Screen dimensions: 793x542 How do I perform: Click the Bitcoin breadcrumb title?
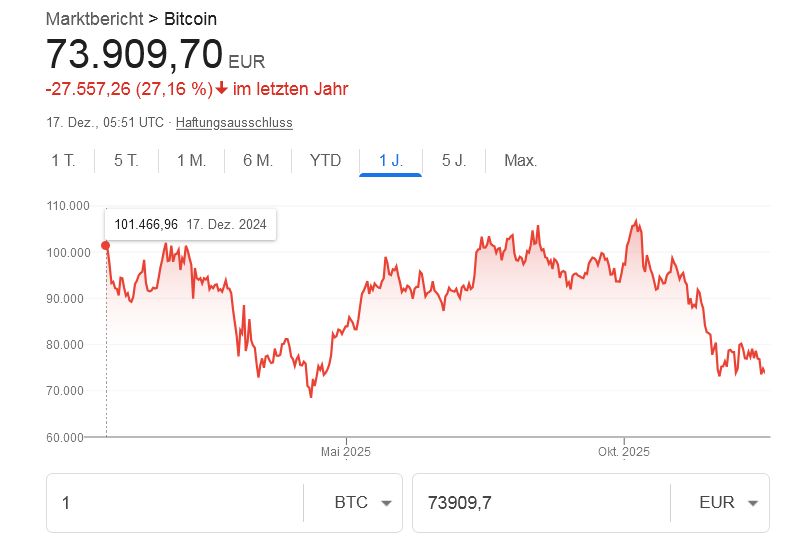[190, 19]
